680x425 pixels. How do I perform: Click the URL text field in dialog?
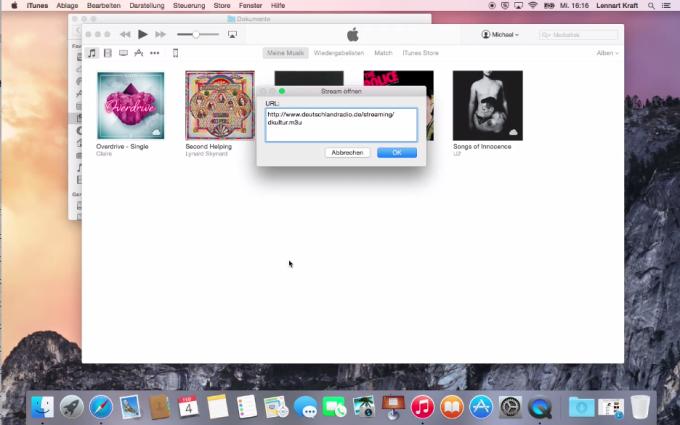coord(341,125)
